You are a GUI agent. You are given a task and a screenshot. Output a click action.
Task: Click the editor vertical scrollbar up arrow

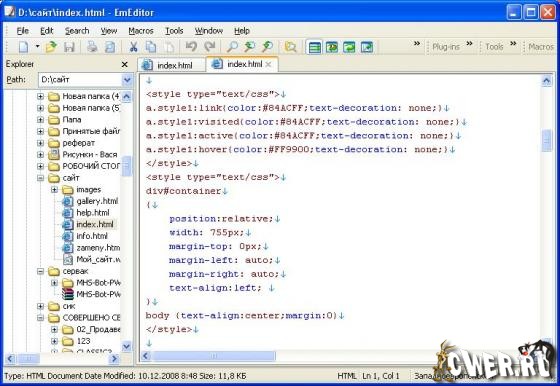546,81
